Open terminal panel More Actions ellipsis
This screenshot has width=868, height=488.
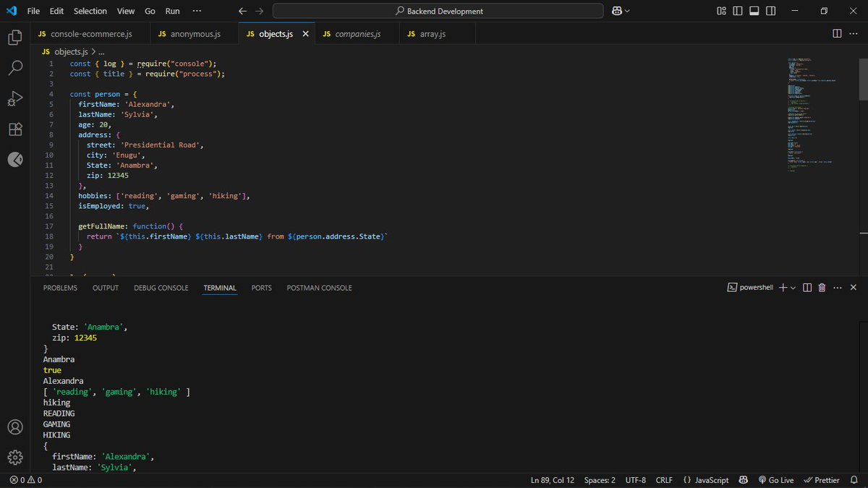point(838,288)
